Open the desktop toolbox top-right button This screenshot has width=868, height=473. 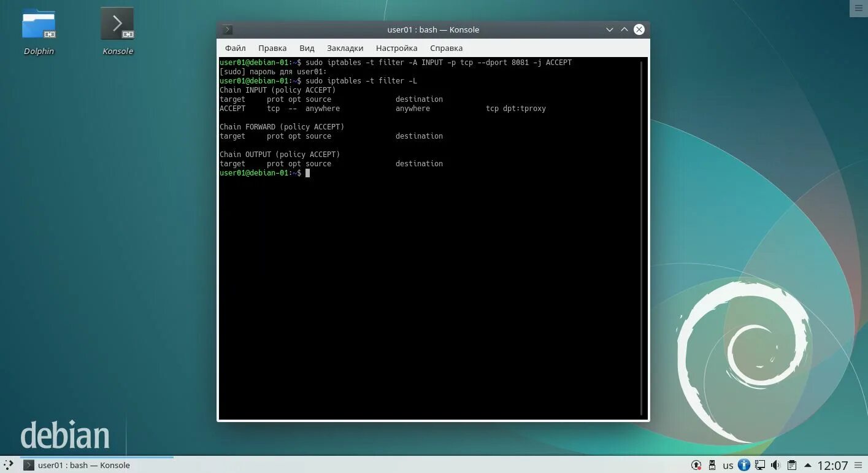[x=859, y=8]
